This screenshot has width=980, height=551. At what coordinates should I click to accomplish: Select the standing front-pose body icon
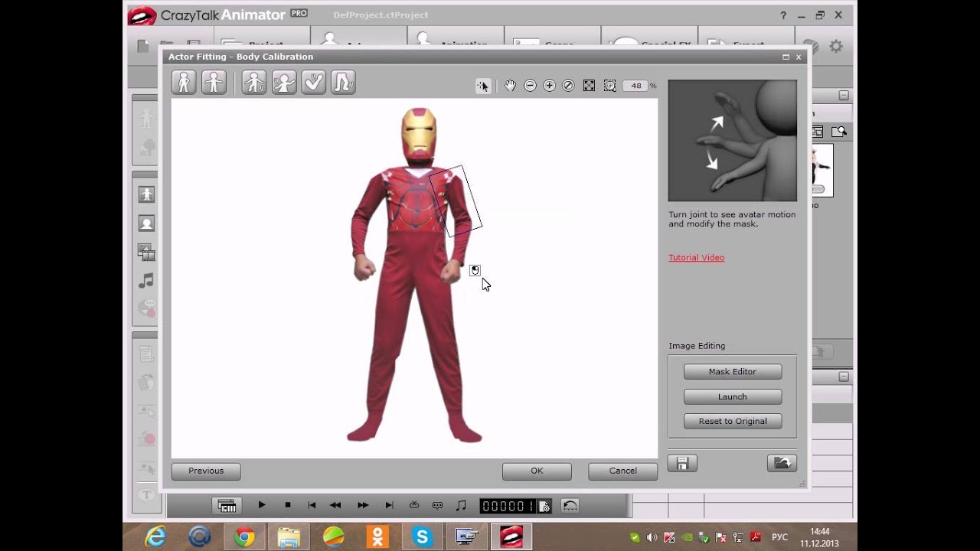pos(184,82)
